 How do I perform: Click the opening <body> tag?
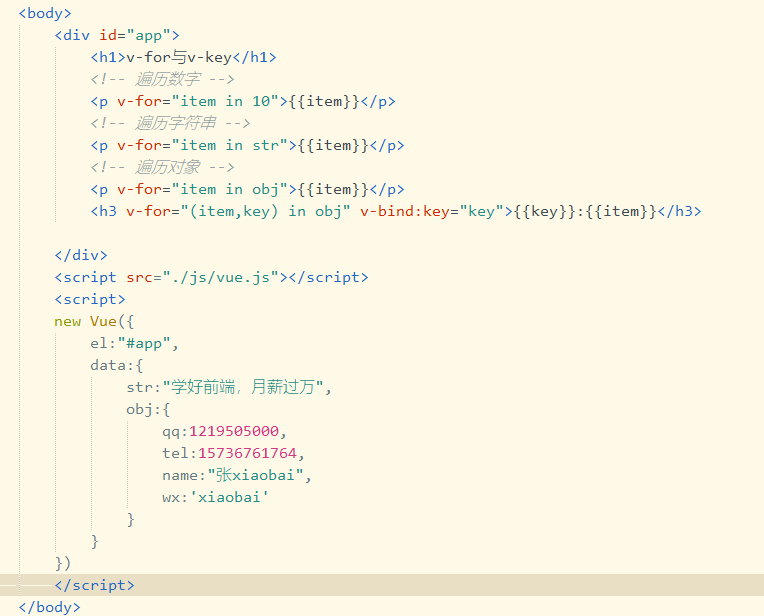pos(45,13)
